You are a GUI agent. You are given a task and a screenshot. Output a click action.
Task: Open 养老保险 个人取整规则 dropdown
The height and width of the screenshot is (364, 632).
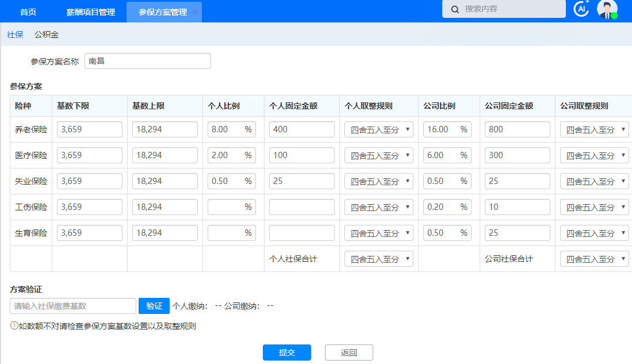(x=378, y=129)
